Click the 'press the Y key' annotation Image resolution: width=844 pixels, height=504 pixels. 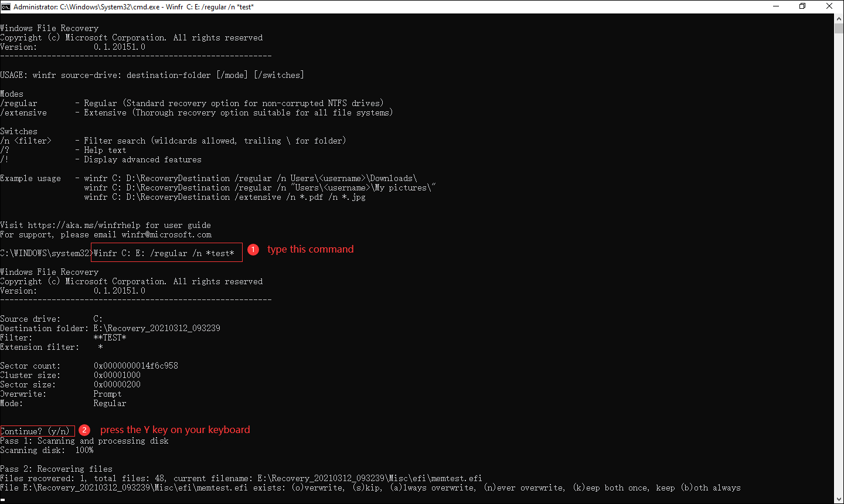175,430
